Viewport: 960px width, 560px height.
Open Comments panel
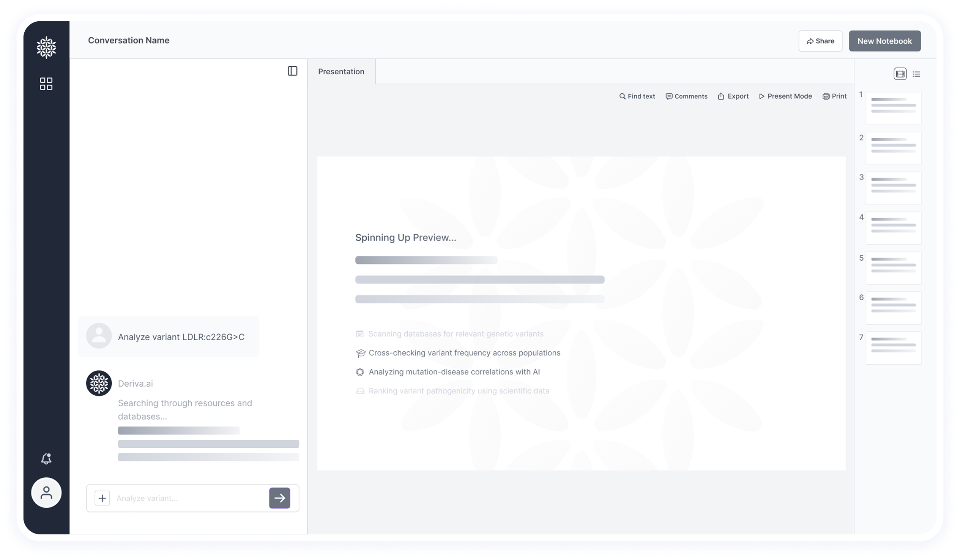686,96
